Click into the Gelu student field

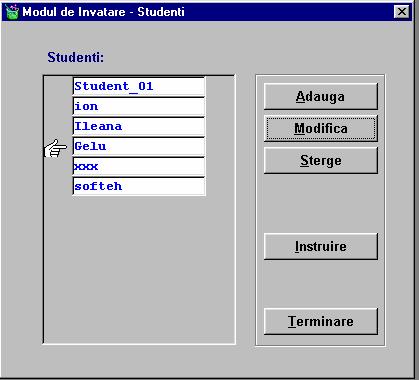pyautogui.click(x=139, y=147)
